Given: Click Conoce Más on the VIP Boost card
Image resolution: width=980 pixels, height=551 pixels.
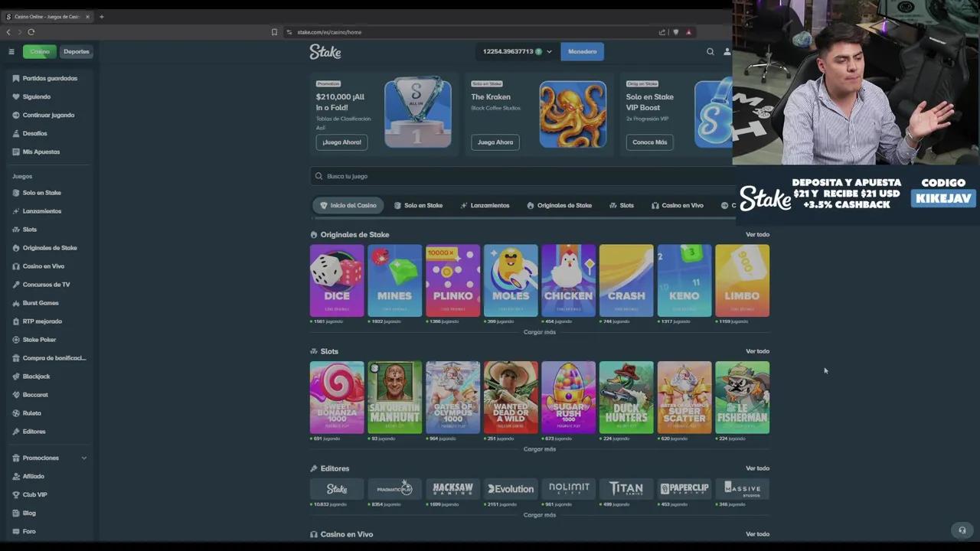Looking at the screenshot, I should point(650,142).
